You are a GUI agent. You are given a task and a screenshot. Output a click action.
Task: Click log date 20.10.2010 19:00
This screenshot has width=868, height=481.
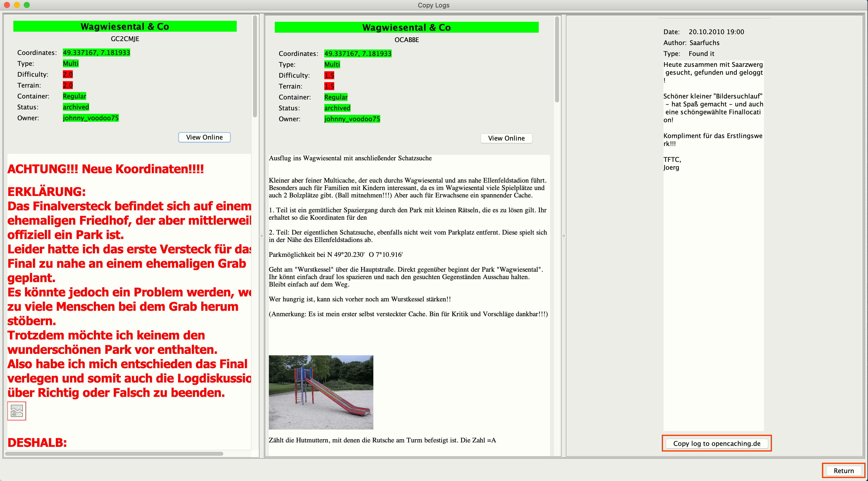click(716, 32)
